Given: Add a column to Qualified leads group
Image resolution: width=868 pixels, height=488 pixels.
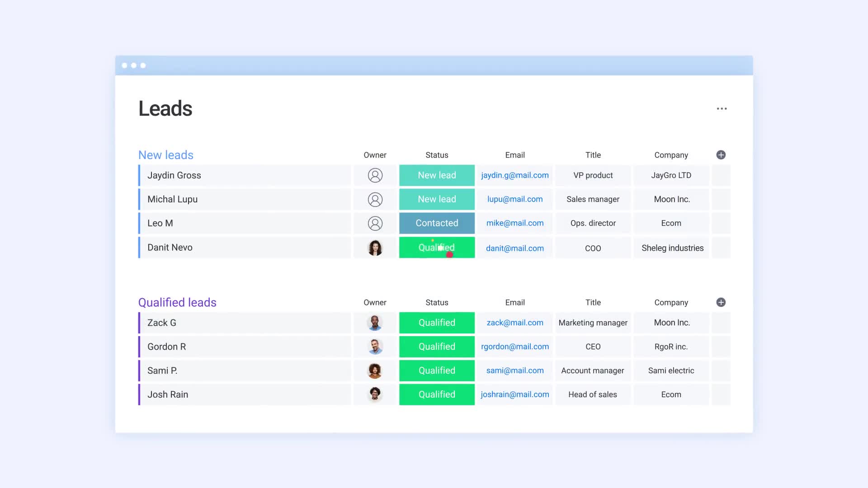Looking at the screenshot, I should (721, 302).
